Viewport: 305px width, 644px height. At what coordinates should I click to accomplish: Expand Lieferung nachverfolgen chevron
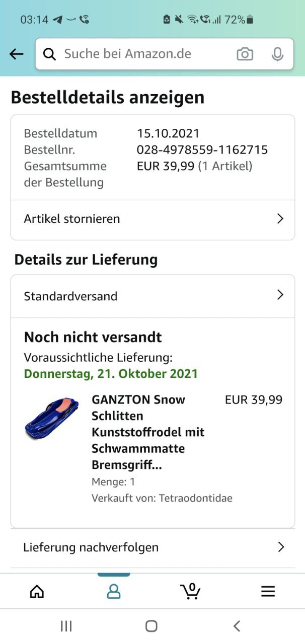[x=281, y=547]
